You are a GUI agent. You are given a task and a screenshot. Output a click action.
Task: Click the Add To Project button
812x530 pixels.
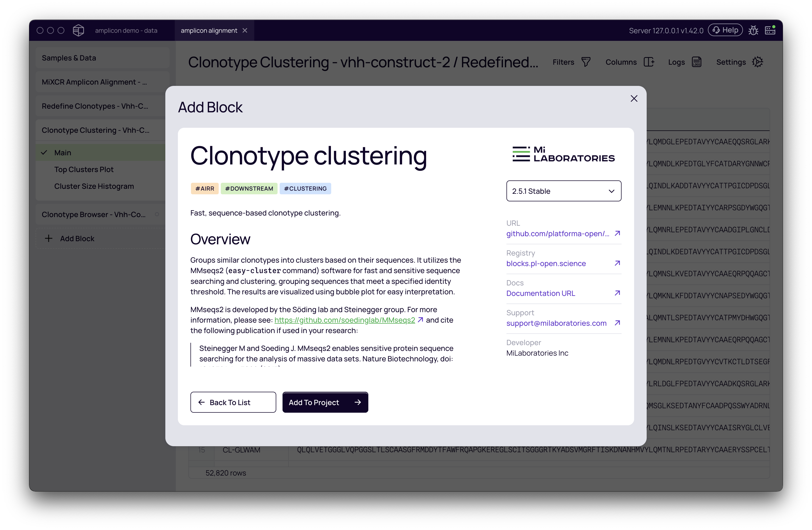point(325,402)
